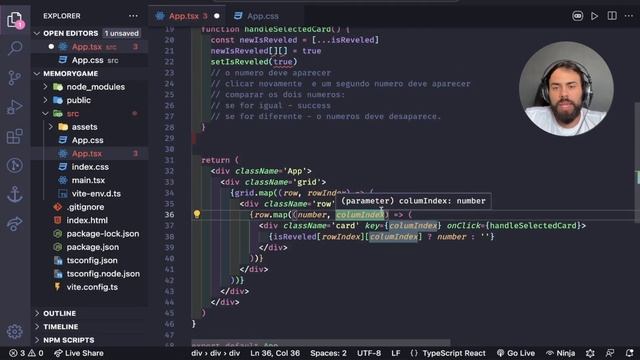Click the anchor icon in activity bar
640x360 pixels.
(x=15, y=194)
